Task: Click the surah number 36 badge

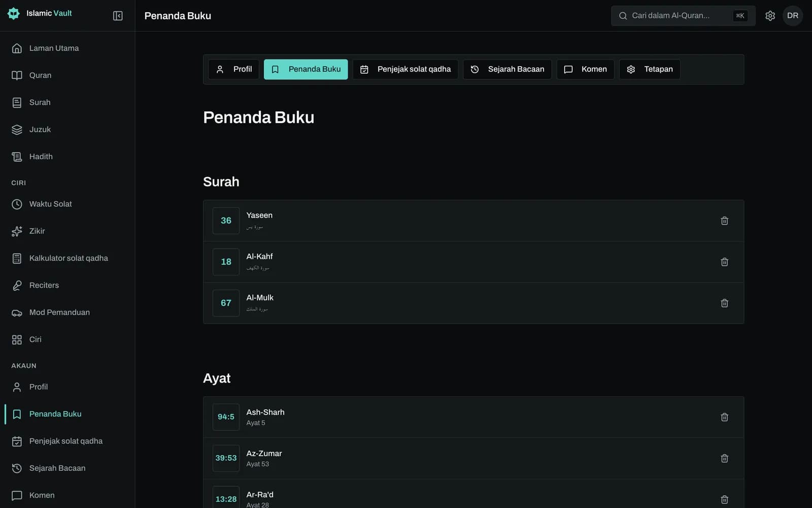Action: point(226,220)
